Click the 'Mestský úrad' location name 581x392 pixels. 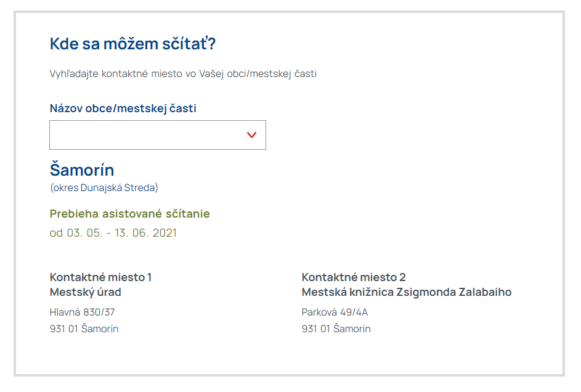[85, 292]
